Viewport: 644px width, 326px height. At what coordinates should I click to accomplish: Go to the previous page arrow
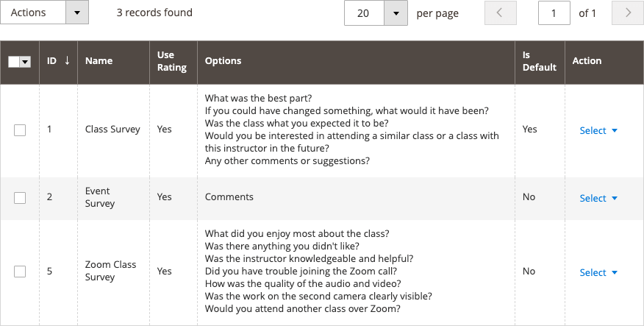tap(501, 13)
